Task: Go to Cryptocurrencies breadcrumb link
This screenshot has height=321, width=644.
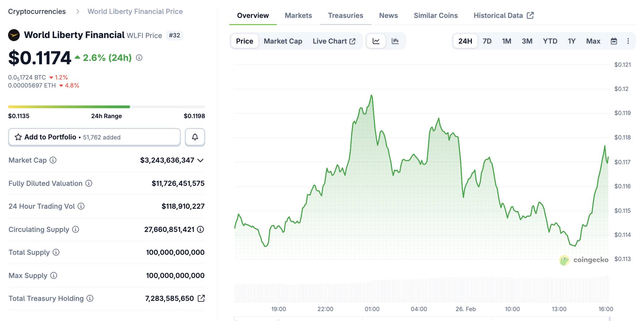Action: [37, 11]
